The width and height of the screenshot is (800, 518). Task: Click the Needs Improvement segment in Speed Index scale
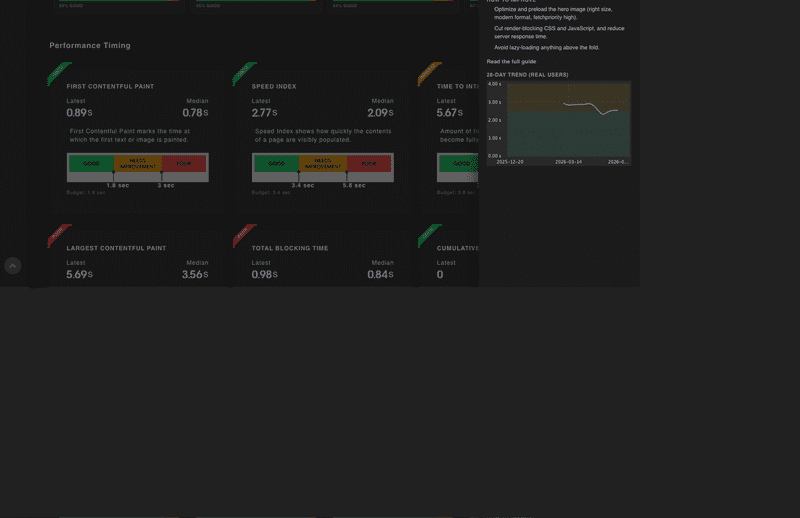tap(323, 164)
